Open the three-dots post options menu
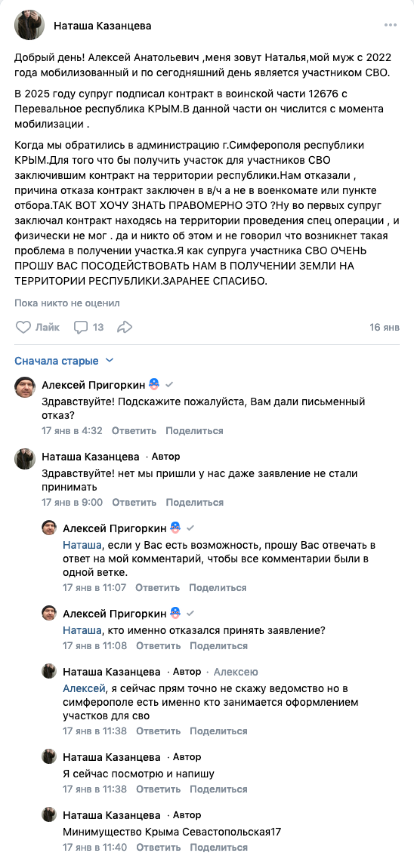414x868 pixels. pyautogui.click(x=391, y=25)
